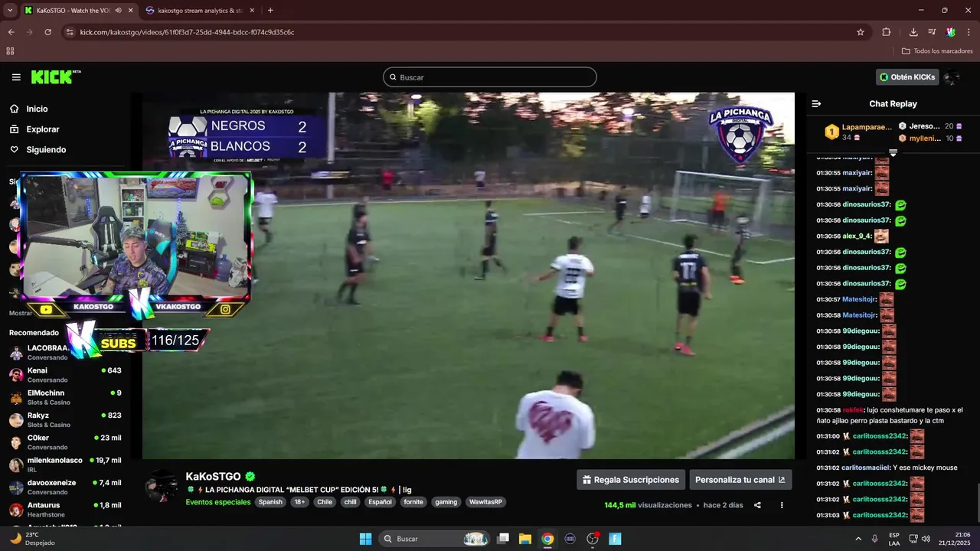
Task: View site information icon in address bar
Action: 70,32
